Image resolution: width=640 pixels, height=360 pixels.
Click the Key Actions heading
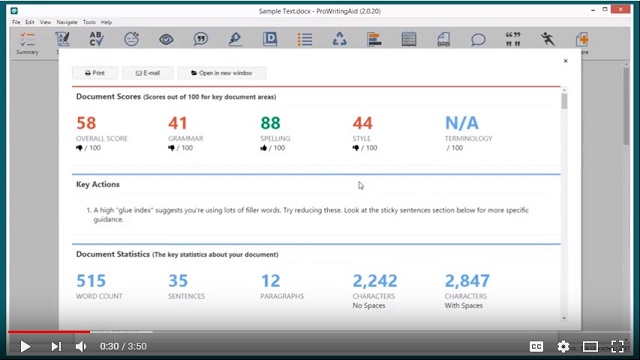click(98, 184)
